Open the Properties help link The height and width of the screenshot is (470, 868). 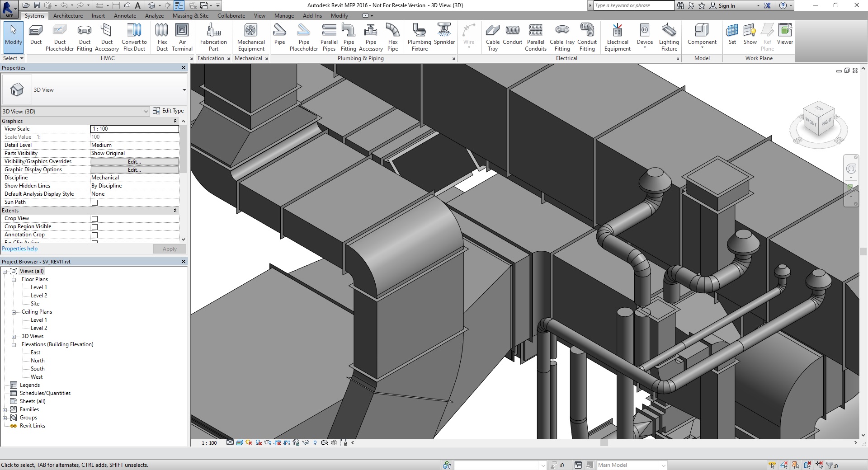pos(20,249)
